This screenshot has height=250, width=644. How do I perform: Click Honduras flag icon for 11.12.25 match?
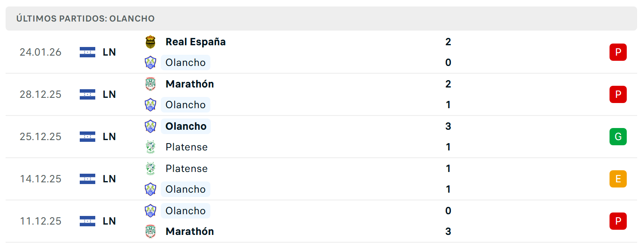(x=88, y=221)
